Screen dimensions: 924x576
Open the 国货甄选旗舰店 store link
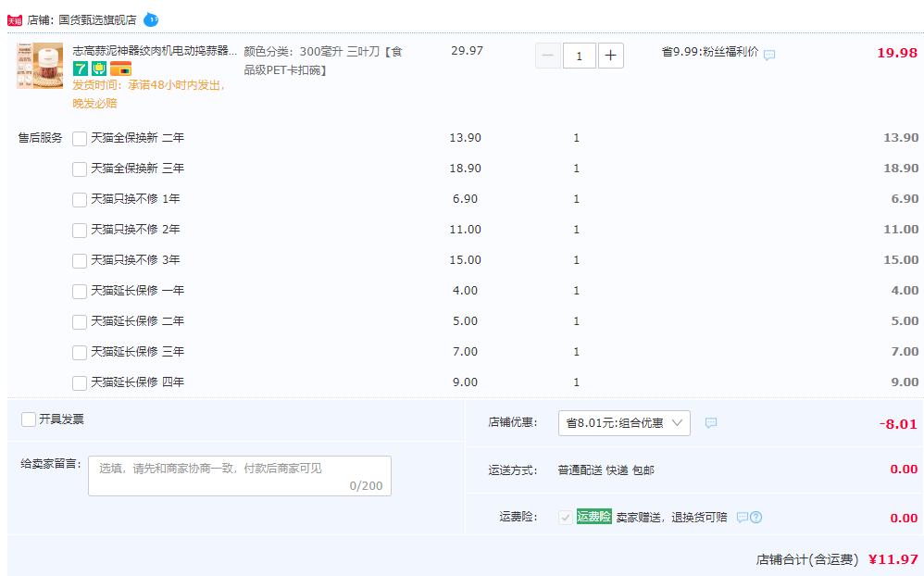[x=97, y=20]
